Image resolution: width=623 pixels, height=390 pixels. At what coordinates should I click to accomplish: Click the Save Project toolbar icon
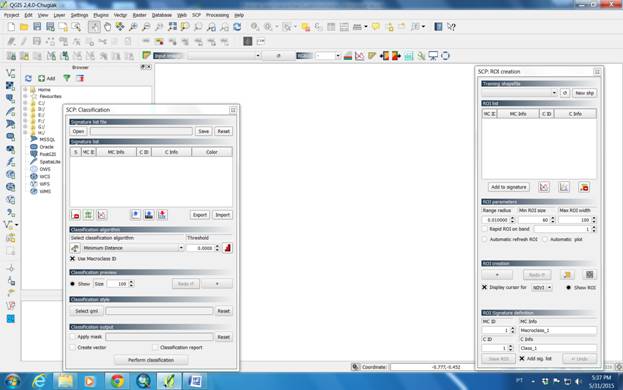click(x=37, y=27)
